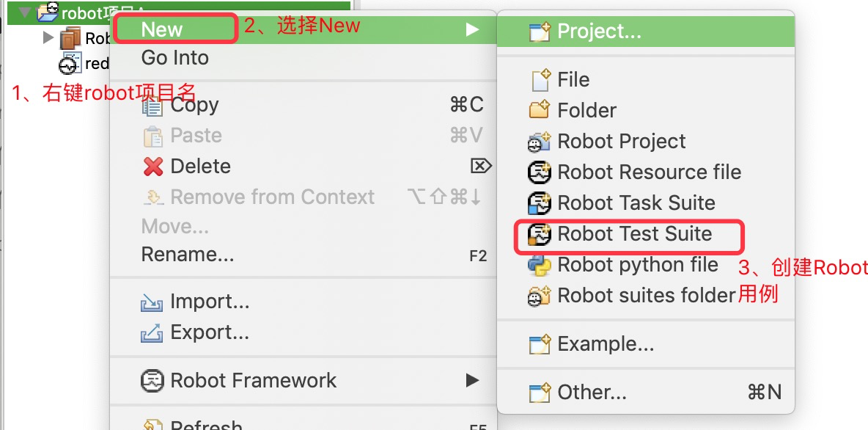Viewport: 868px width, 430px height.
Task: Click the Example... menu entry
Action: (x=606, y=343)
